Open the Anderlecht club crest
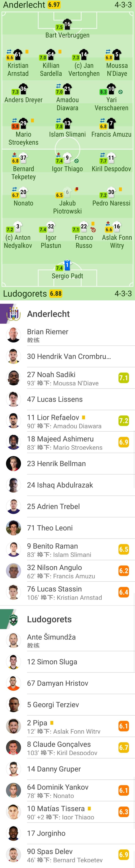The height and width of the screenshot is (868, 135). pos(13,314)
